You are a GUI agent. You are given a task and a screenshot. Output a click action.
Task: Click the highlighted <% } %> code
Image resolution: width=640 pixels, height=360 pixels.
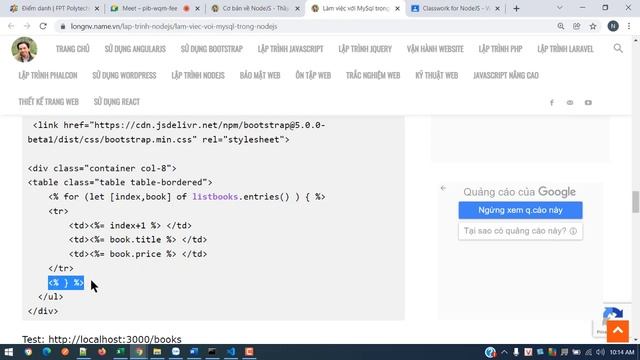[x=66, y=282]
